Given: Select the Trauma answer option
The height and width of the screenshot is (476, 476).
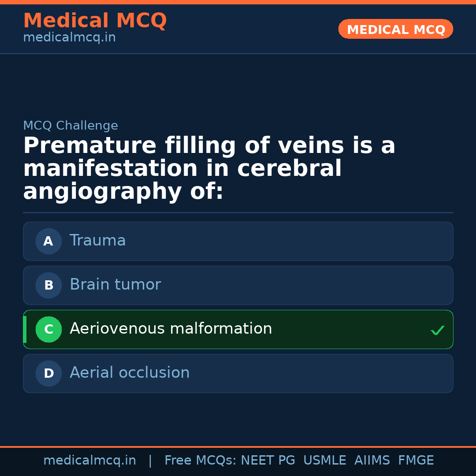Looking at the screenshot, I should [x=238, y=241].
